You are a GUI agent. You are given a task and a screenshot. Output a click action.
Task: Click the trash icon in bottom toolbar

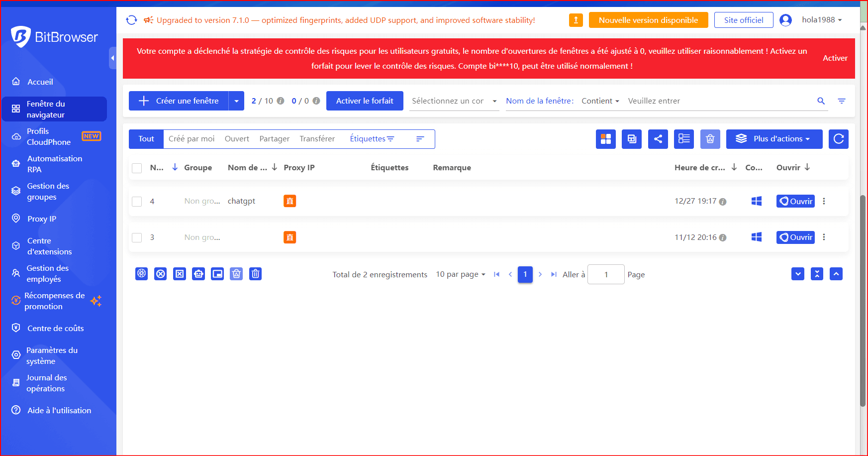(x=255, y=274)
